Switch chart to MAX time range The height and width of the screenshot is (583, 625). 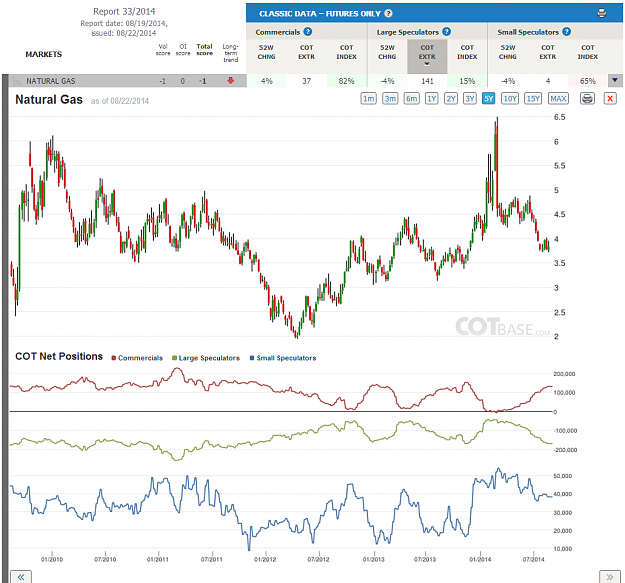(558, 98)
